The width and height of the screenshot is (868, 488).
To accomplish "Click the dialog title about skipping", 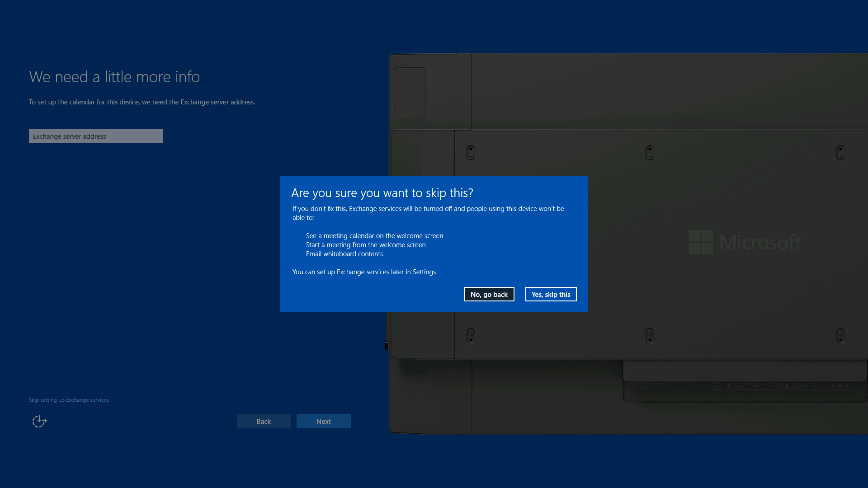I will click(x=382, y=193).
